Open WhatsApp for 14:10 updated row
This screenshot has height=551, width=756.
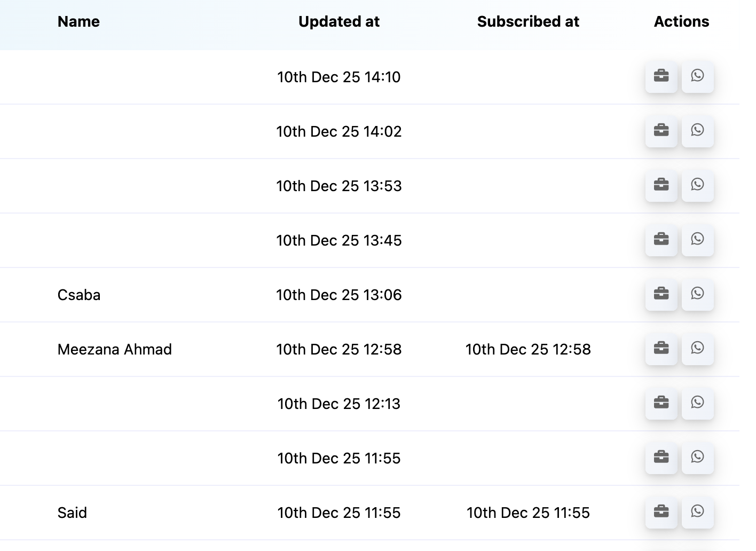click(x=697, y=76)
